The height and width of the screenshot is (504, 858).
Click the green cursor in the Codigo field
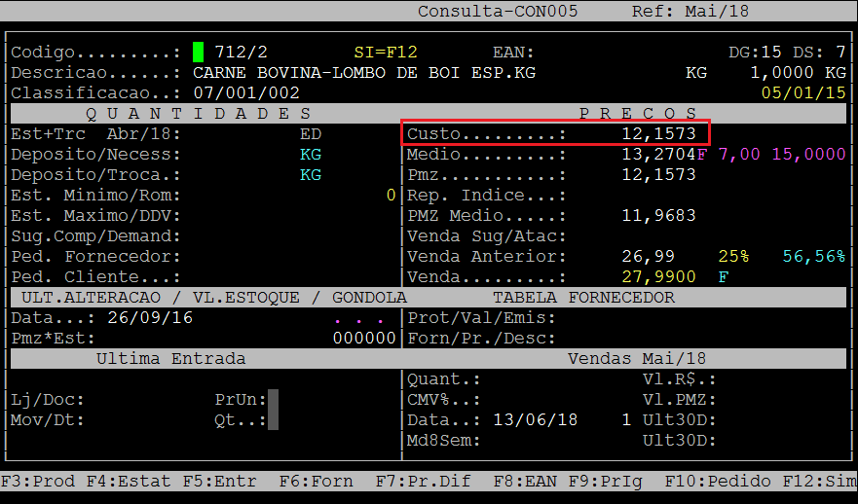click(198, 52)
